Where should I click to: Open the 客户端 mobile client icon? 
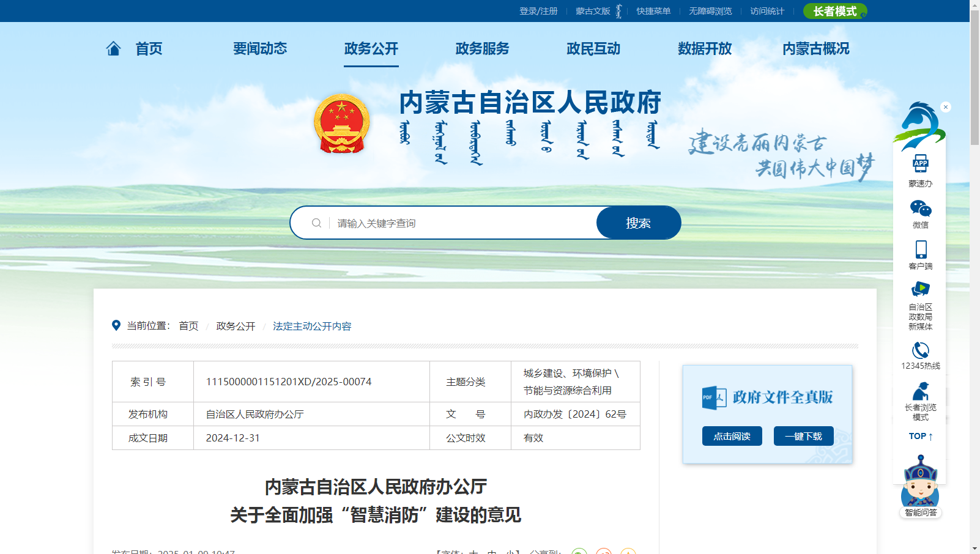920,250
